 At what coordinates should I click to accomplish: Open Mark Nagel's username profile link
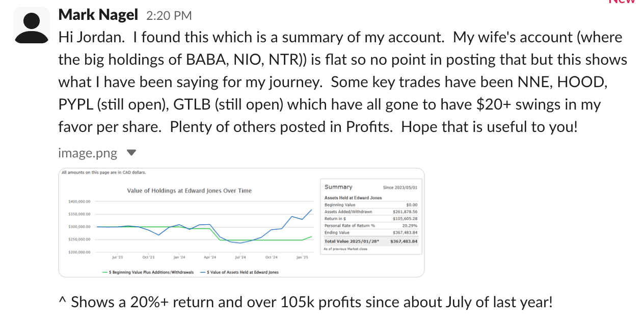click(x=98, y=15)
